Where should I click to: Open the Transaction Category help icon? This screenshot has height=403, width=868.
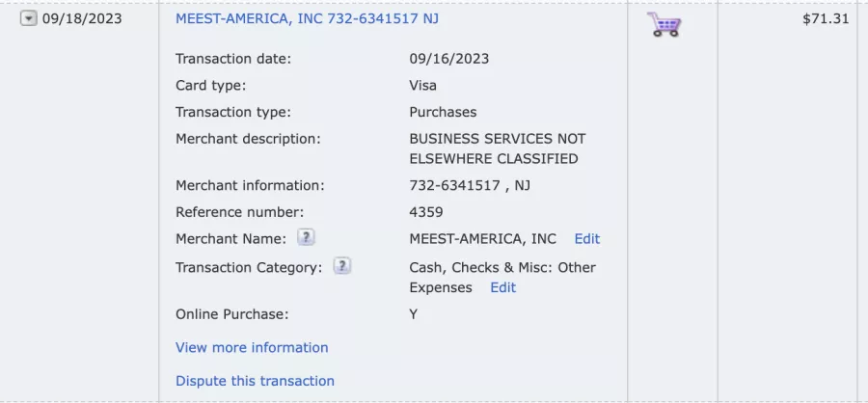[341, 266]
